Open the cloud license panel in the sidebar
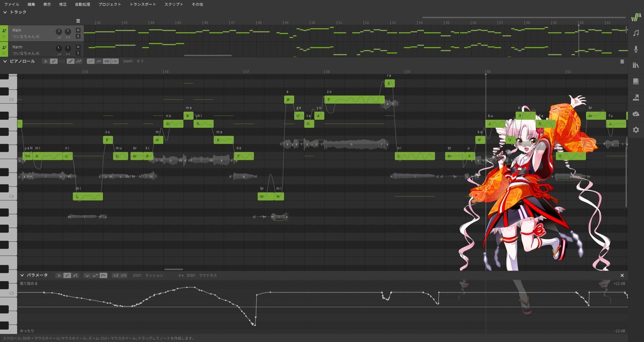644x342 pixels. [x=636, y=114]
